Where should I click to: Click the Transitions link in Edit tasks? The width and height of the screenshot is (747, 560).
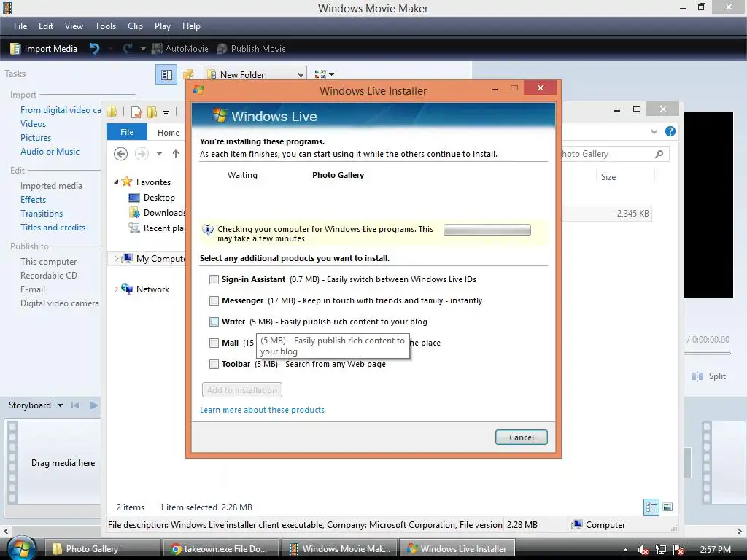[x=42, y=214]
